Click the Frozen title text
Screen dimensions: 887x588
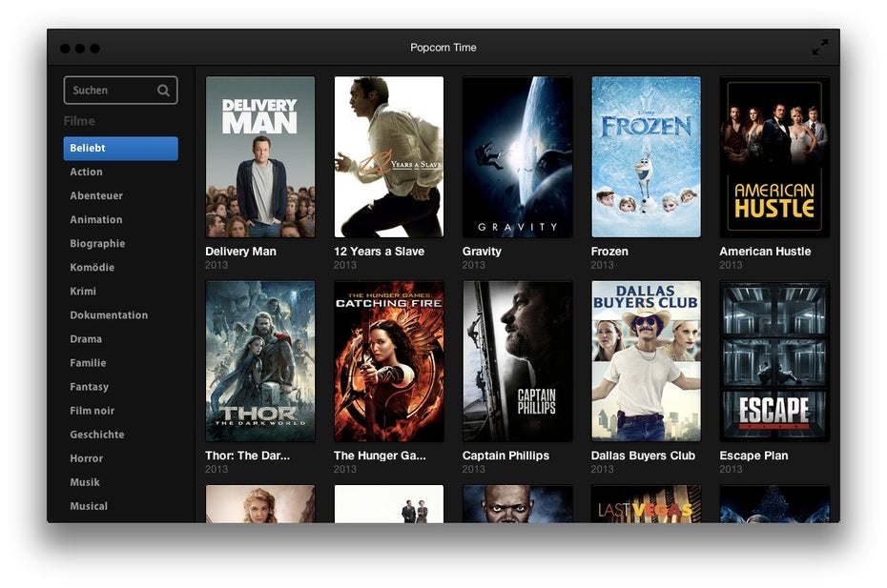click(x=609, y=252)
